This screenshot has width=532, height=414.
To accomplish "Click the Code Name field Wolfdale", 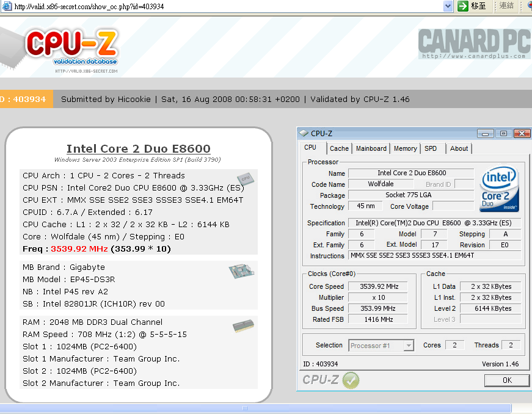I will [x=381, y=184].
